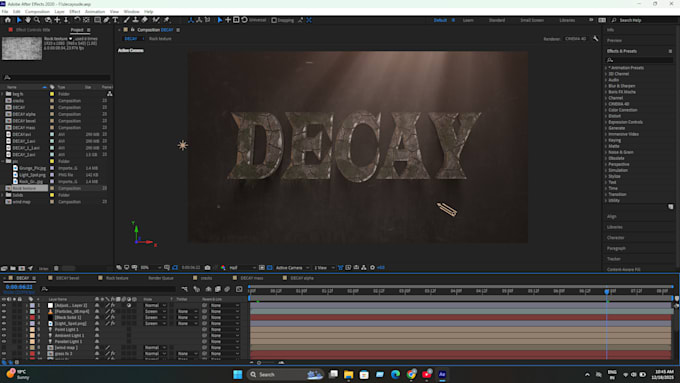
Task: Click the yellow label of beg fs folder
Action: (52, 94)
